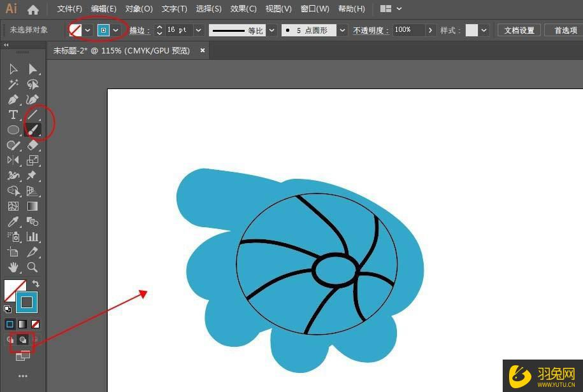Select the Type tool
The width and height of the screenshot is (583, 392).
[x=13, y=115]
